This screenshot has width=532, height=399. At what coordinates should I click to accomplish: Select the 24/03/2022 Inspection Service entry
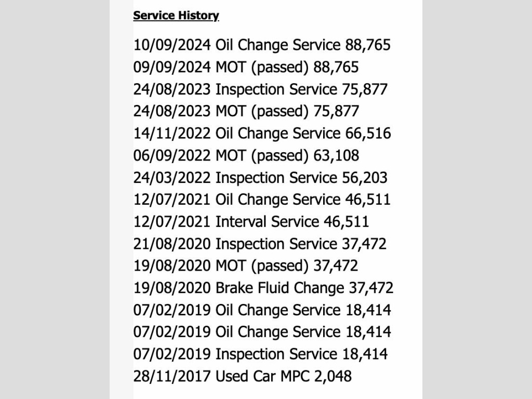260,178
